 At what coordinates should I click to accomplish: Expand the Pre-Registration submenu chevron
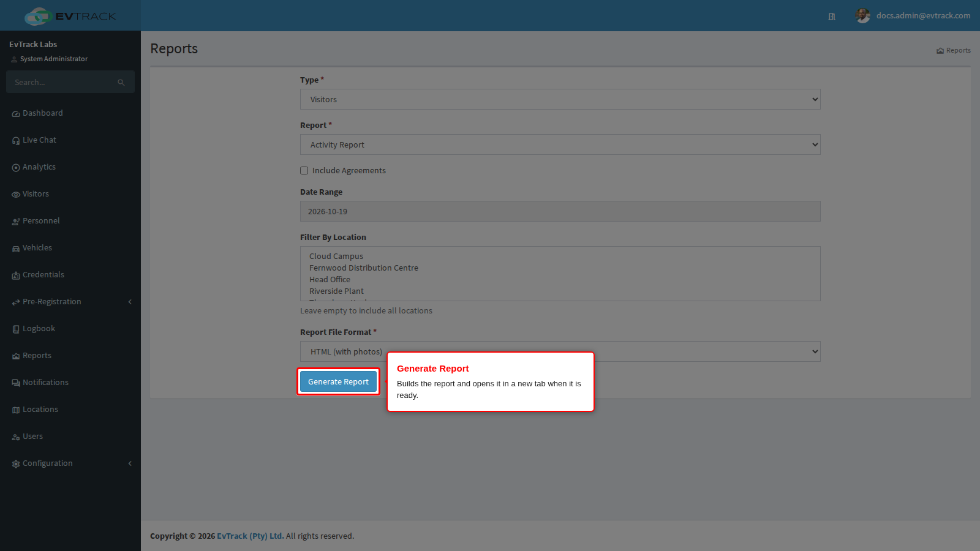click(130, 302)
